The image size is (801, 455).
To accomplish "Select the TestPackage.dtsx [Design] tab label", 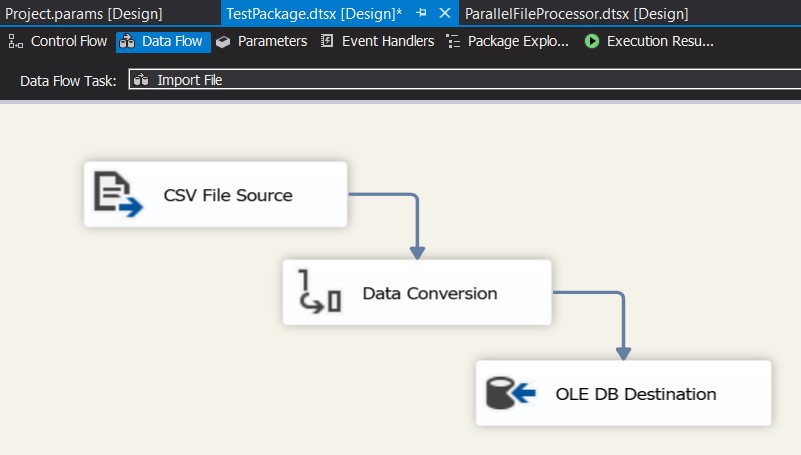I will pyautogui.click(x=314, y=14).
